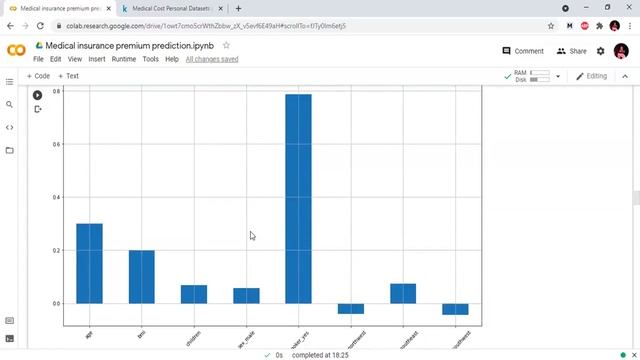Screen dimensions: 640x360
Task: Open the table of contents sidebar icon
Action: [9, 82]
